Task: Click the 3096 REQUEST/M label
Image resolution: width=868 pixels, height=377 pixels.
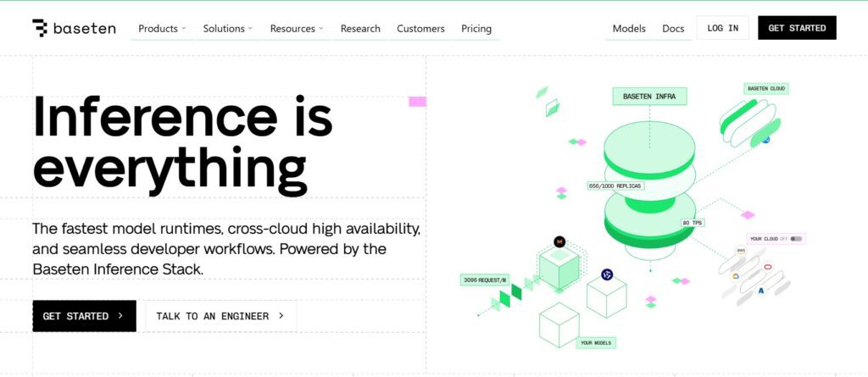Action: [x=484, y=280]
